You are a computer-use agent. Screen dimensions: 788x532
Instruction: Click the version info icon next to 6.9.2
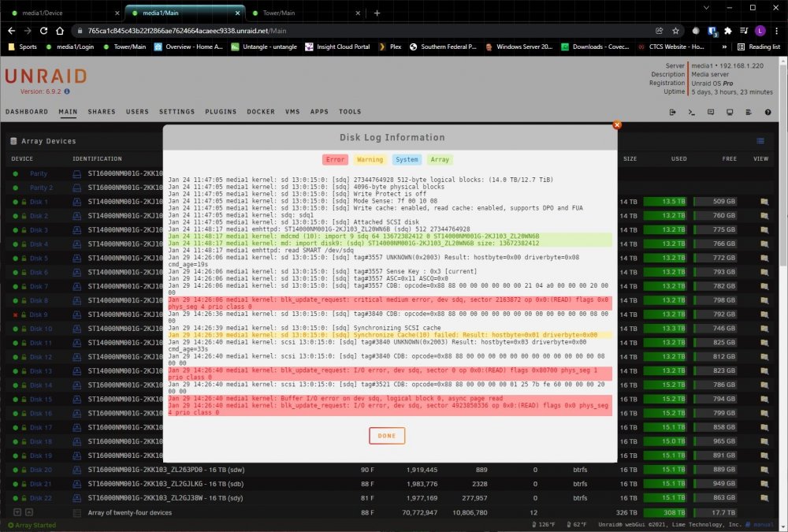67,91
